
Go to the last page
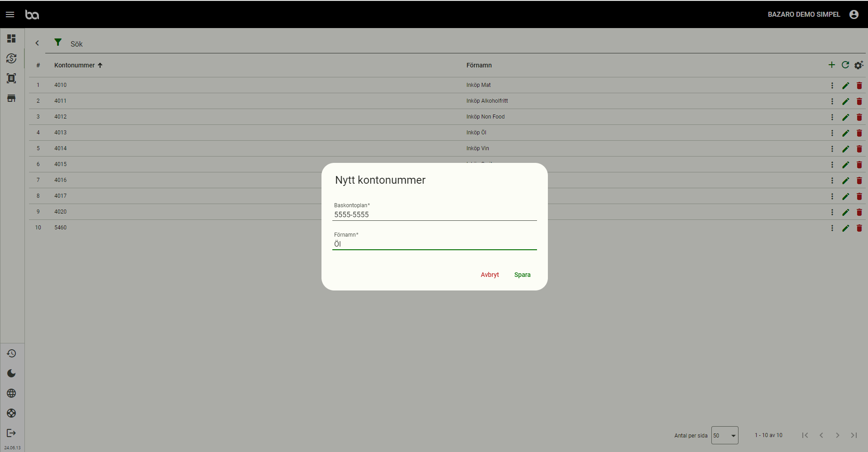click(x=854, y=435)
